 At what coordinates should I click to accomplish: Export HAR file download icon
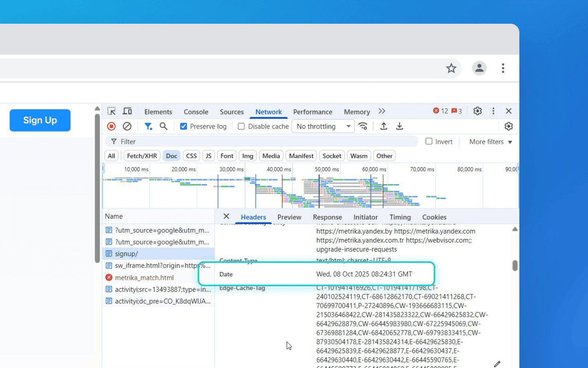(399, 126)
